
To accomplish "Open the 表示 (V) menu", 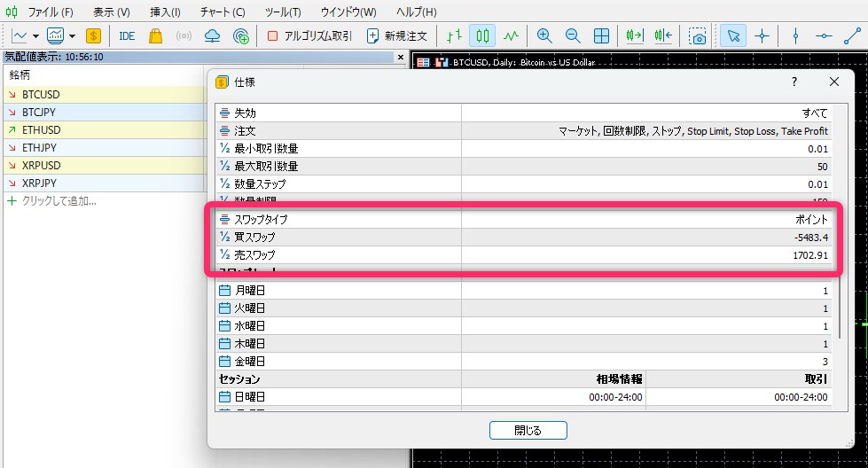I will pyautogui.click(x=111, y=12).
